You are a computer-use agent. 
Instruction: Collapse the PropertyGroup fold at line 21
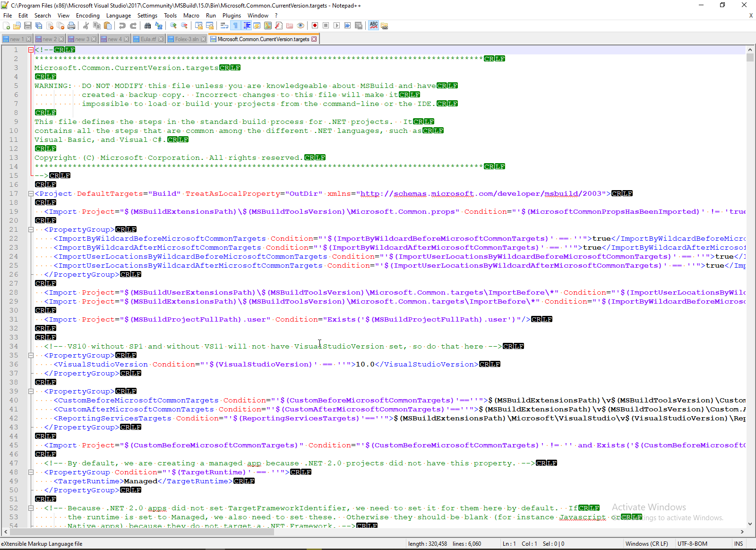(31, 229)
